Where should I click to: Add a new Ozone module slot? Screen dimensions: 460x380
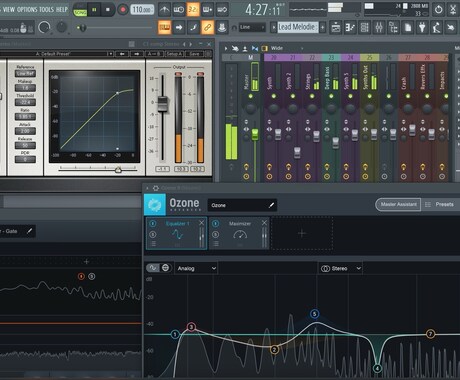[302, 233]
